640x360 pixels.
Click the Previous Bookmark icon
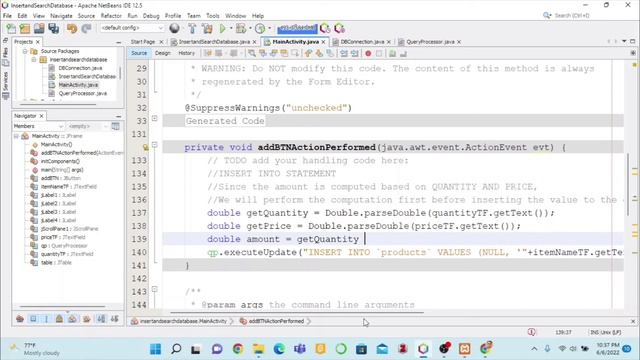point(308,53)
